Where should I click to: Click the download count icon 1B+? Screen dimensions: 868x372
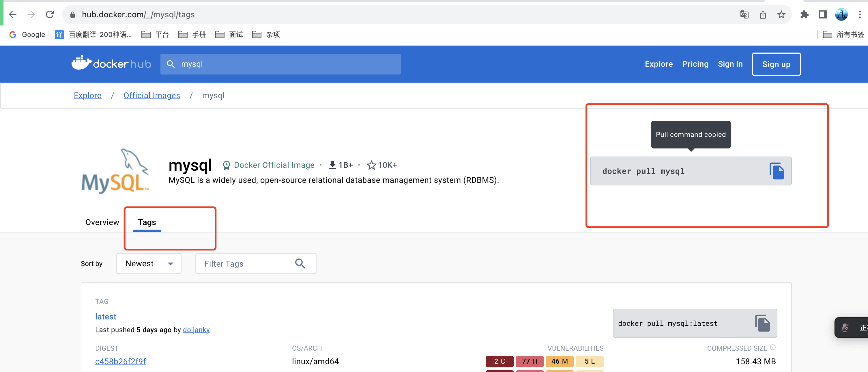[x=332, y=165]
